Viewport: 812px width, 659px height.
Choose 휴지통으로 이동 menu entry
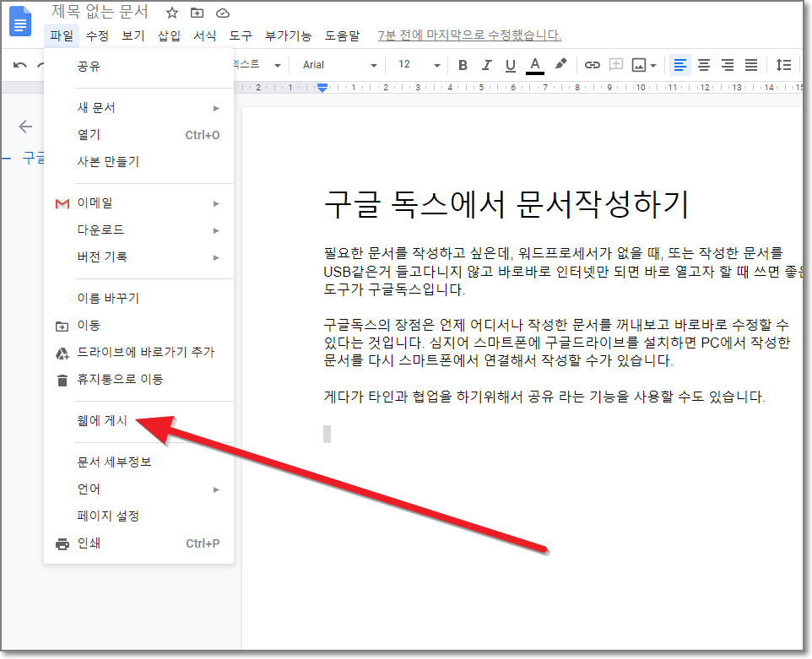click(x=138, y=380)
